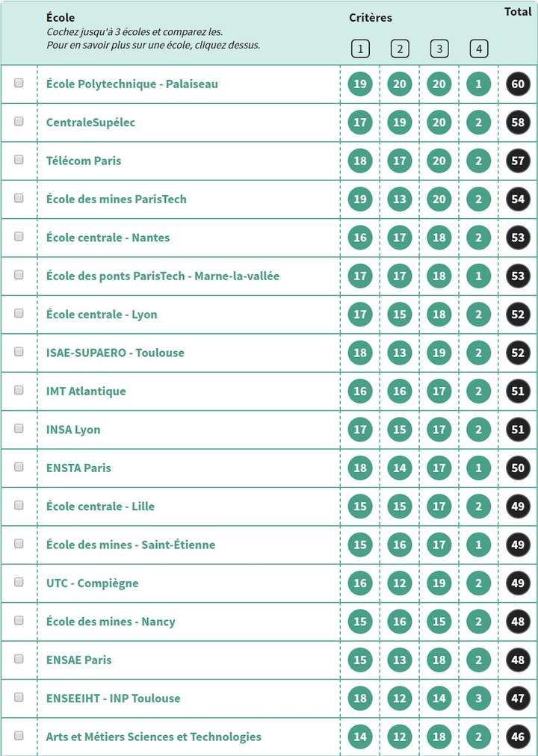Click École Polytechnique total score badge 60

click(518, 84)
